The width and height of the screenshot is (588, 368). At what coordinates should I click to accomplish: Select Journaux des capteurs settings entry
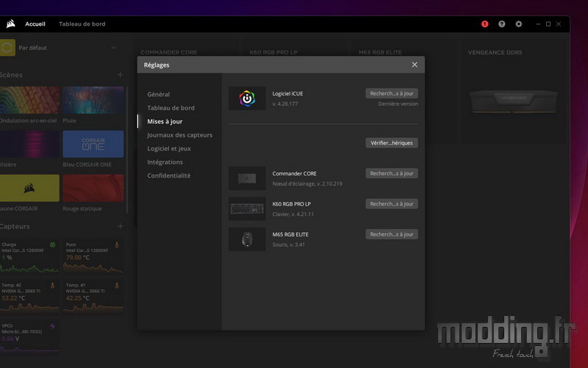click(x=179, y=135)
